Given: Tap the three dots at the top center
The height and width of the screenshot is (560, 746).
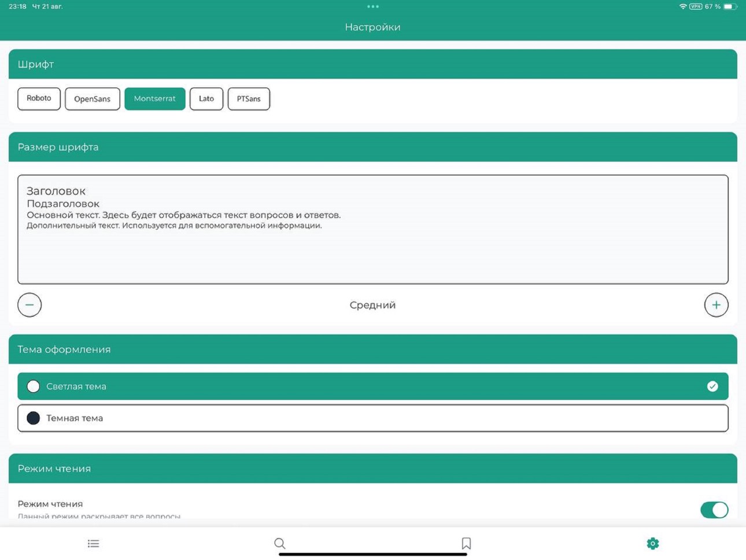Looking at the screenshot, I should [x=373, y=6].
